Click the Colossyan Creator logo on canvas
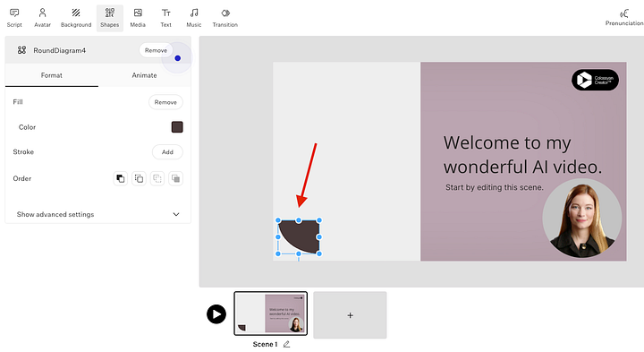 (x=595, y=80)
